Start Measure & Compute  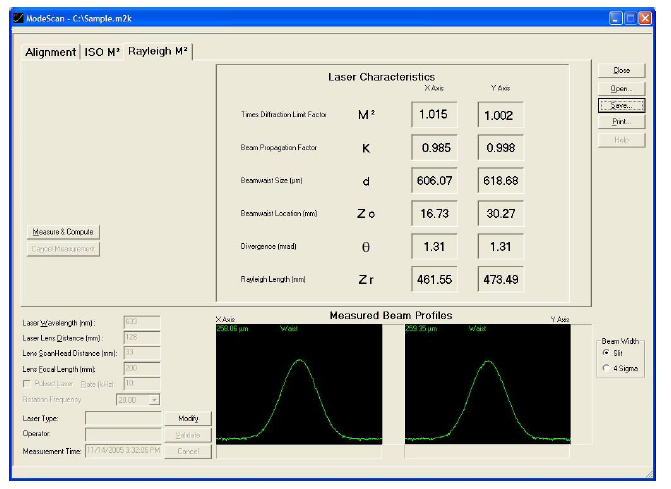click(63, 232)
